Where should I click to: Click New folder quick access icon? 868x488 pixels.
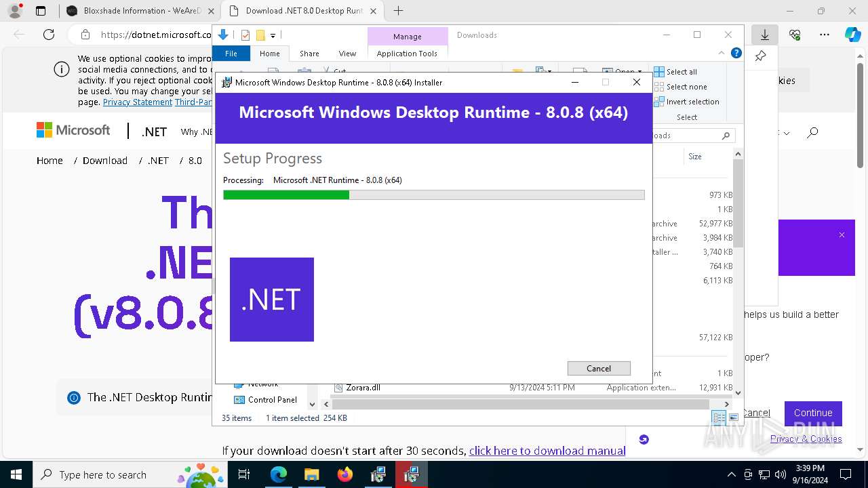coord(260,35)
